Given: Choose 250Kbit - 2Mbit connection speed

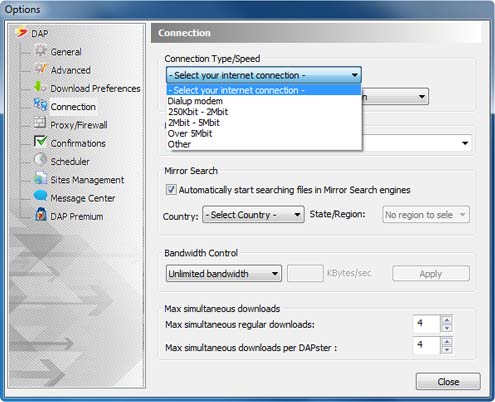Looking at the screenshot, I should tap(264, 112).
